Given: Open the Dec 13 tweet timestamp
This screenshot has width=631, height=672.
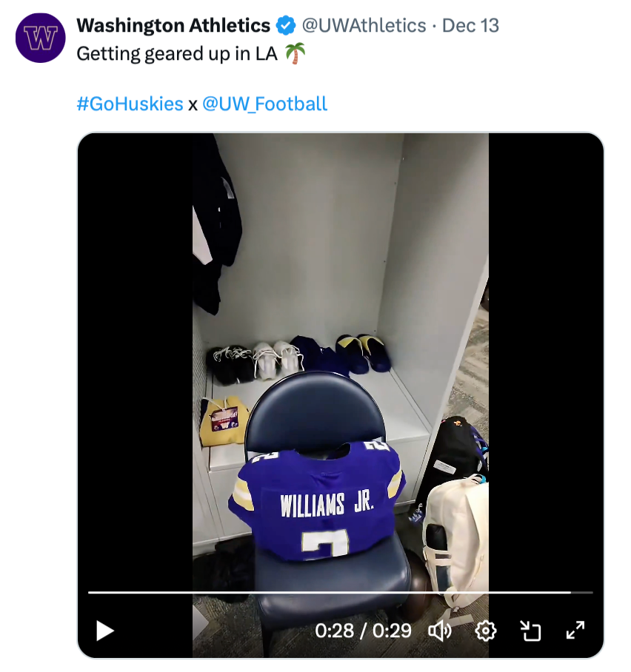Looking at the screenshot, I should click(x=471, y=26).
